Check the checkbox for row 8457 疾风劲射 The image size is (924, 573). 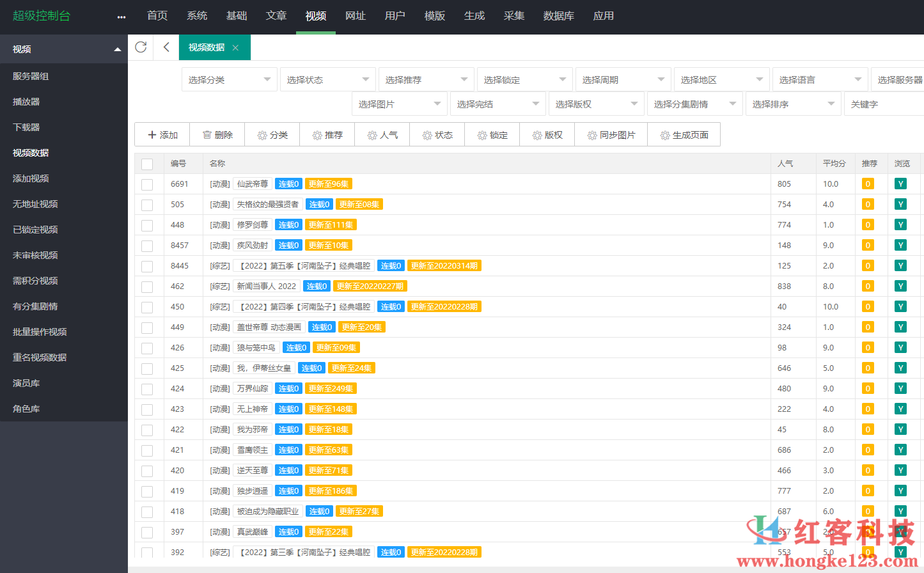tap(148, 245)
